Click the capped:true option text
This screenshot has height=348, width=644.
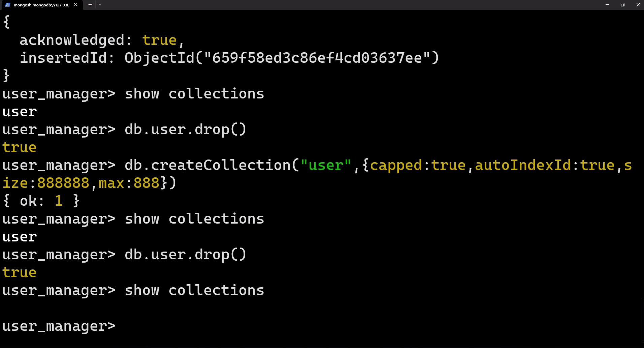pos(418,165)
